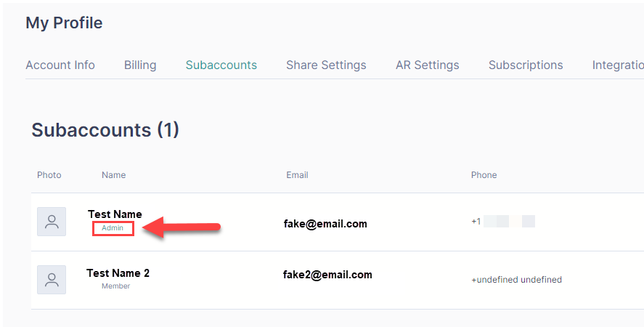Screen dimensions: 644x327
Task: Open the AR Settings tab
Action: point(427,65)
